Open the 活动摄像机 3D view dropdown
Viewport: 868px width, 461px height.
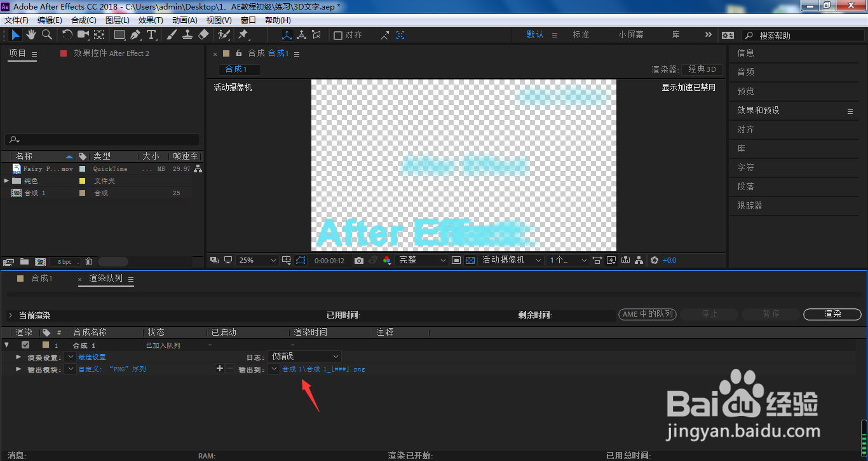click(512, 260)
